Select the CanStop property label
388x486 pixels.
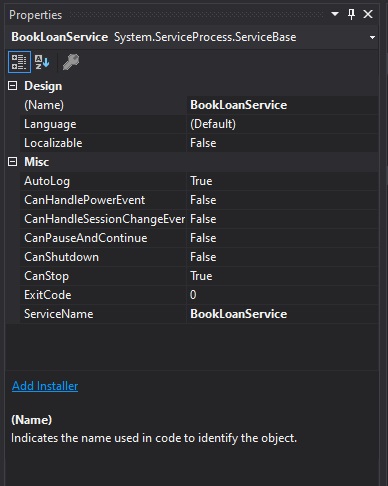click(x=46, y=276)
